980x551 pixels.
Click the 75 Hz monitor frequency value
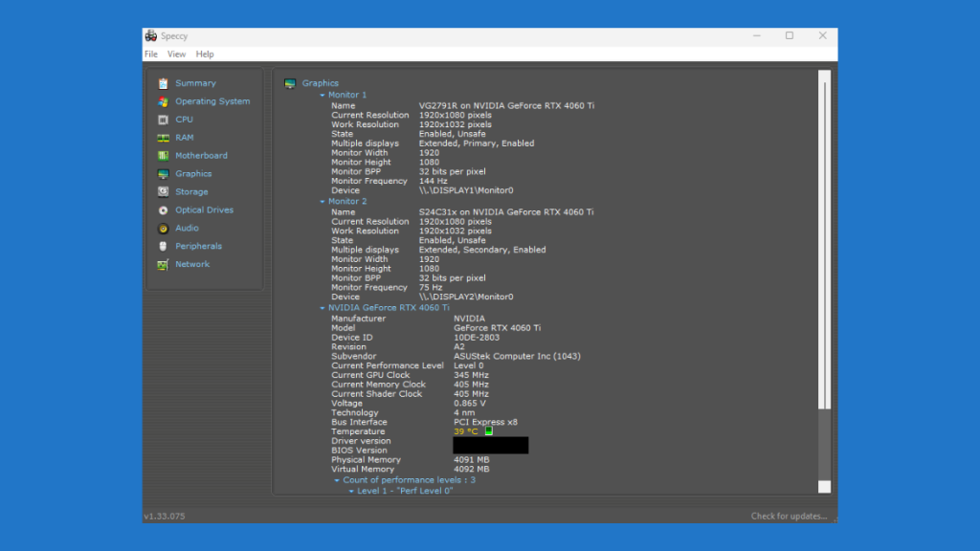click(x=431, y=287)
